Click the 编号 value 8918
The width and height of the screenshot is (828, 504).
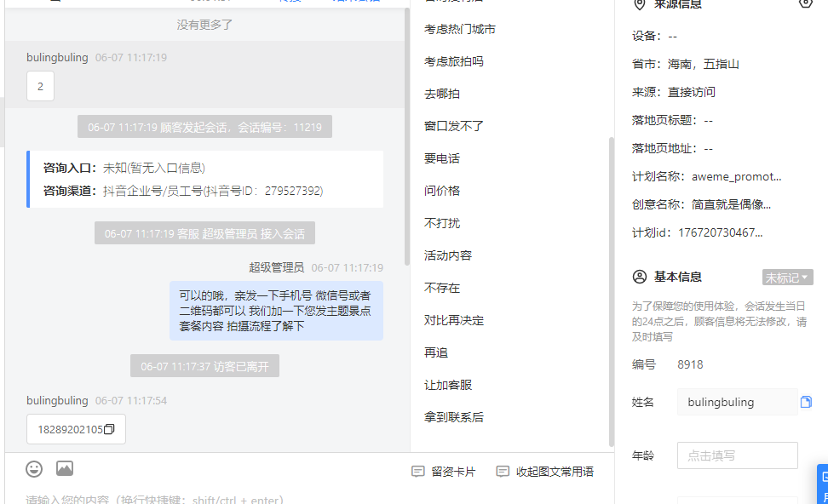(690, 364)
